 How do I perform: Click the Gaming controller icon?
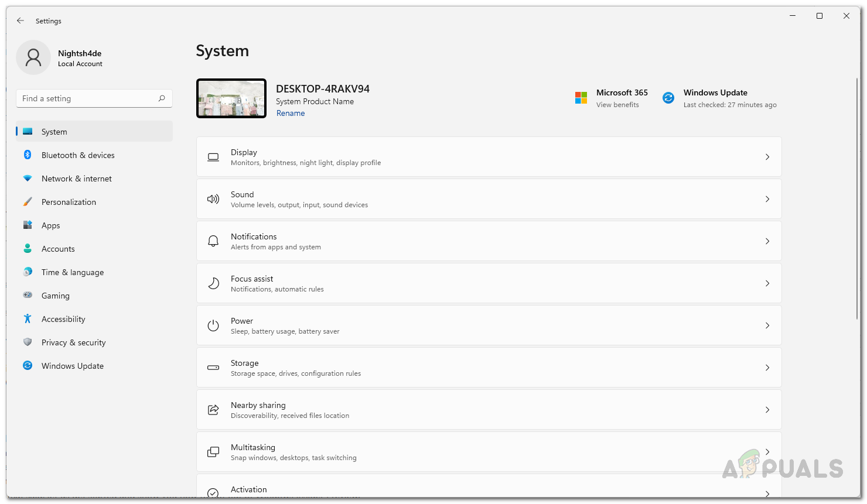(28, 296)
